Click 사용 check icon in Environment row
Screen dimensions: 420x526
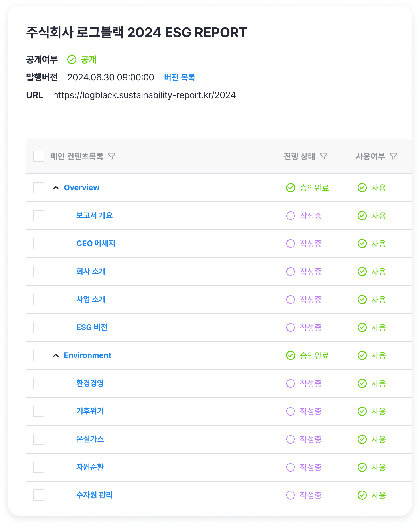(362, 355)
